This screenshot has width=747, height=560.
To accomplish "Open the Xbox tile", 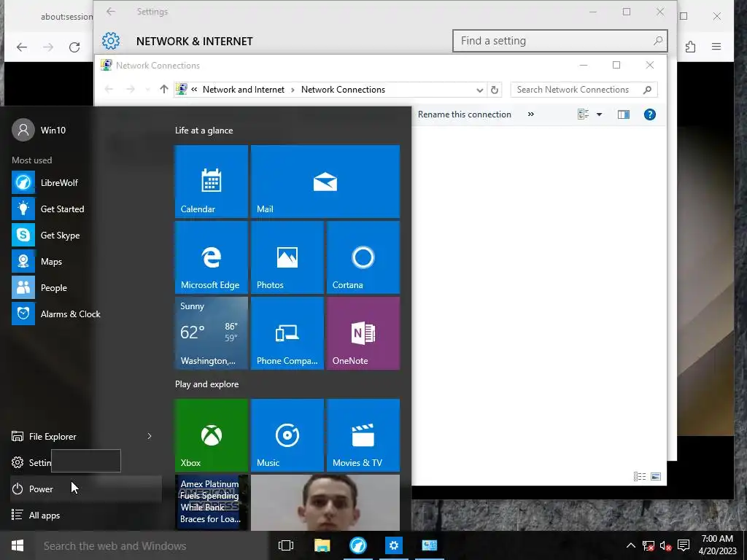I will pyautogui.click(x=211, y=435).
